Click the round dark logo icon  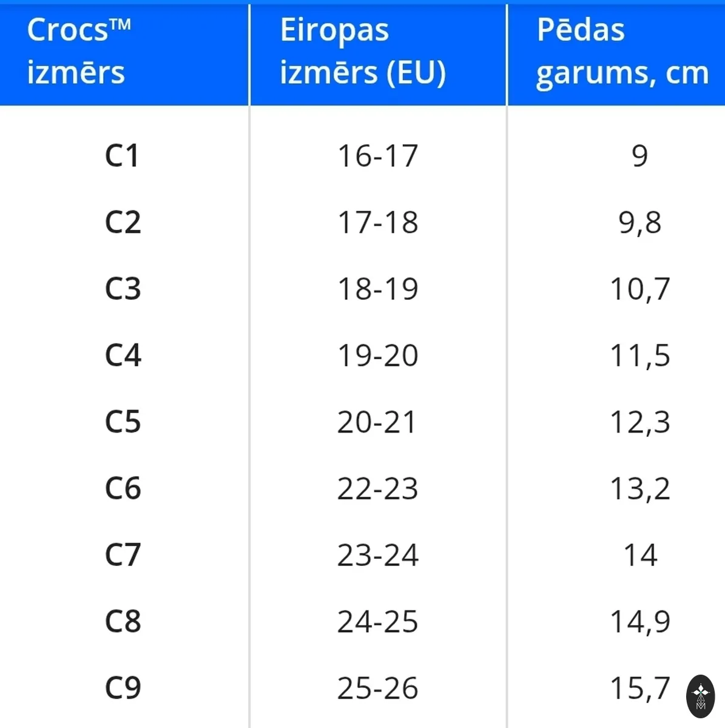[x=700, y=696]
